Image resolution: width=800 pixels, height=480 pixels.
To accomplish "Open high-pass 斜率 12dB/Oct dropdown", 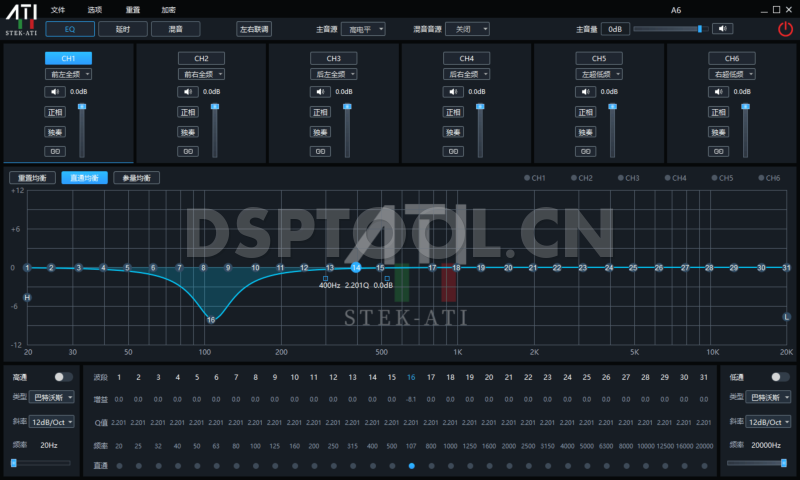I will (x=52, y=422).
